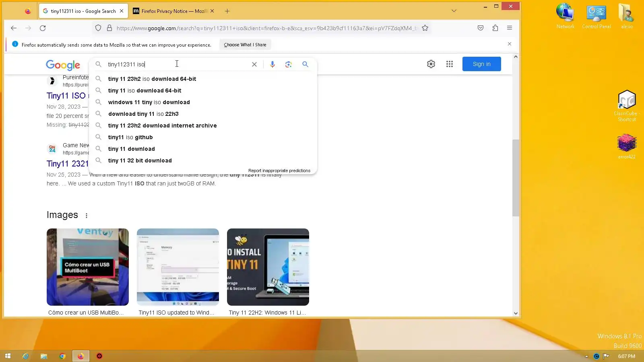Select the error422 desktop icon
The height and width of the screenshot is (362, 644).
click(627, 146)
